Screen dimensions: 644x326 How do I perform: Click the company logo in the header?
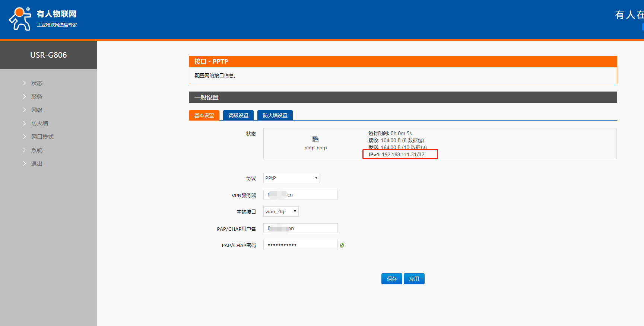pos(43,19)
